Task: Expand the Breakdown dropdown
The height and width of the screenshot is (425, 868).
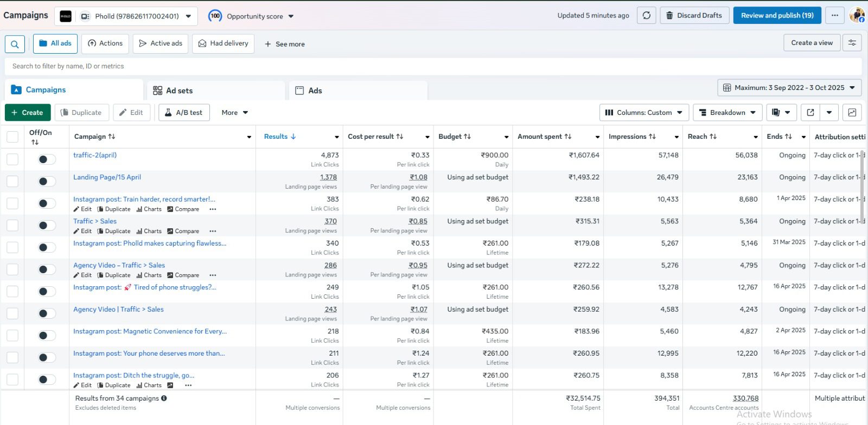Action: [x=727, y=113]
